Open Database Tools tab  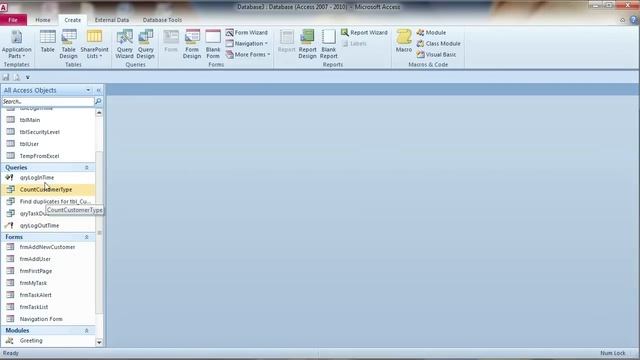[162, 20]
